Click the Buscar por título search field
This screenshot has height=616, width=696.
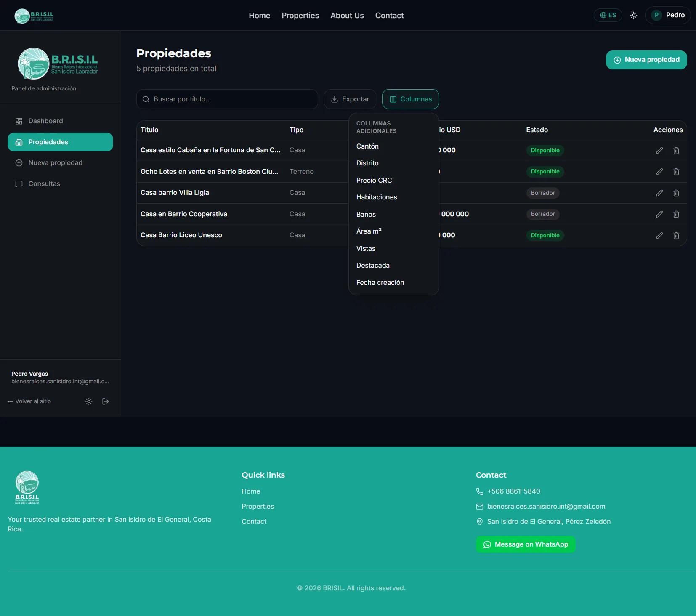click(x=227, y=99)
